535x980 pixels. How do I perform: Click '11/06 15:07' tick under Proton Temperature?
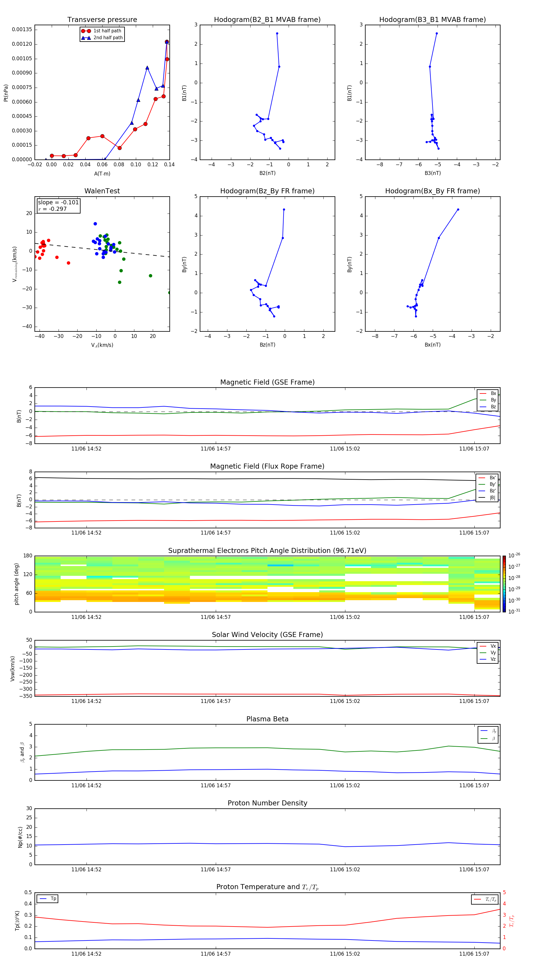click(x=474, y=954)
